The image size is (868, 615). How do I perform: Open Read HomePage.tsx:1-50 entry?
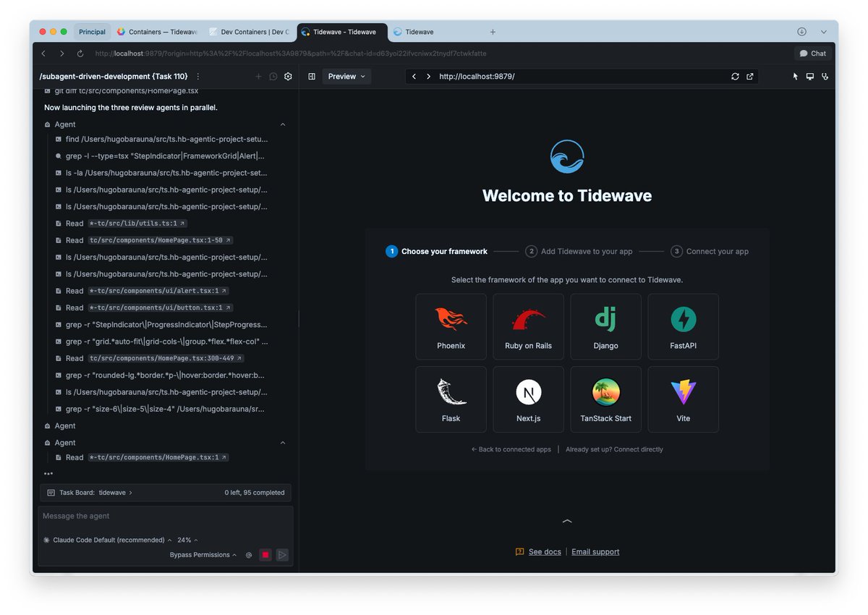pos(144,240)
